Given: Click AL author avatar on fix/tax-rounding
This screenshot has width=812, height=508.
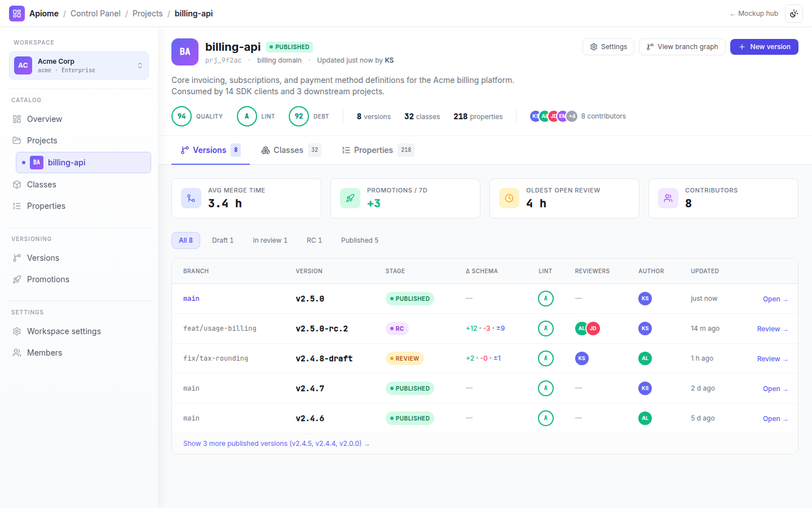Looking at the screenshot, I should click(645, 358).
